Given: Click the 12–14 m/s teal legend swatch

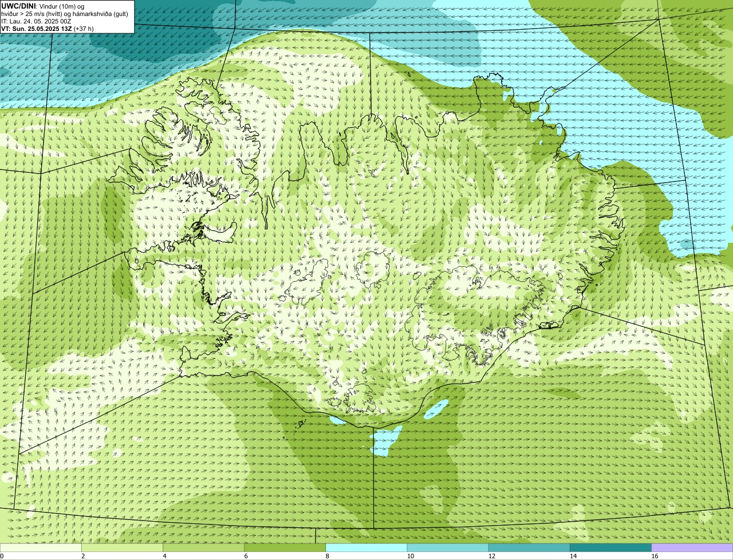Looking at the screenshot, I should (x=529, y=547).
